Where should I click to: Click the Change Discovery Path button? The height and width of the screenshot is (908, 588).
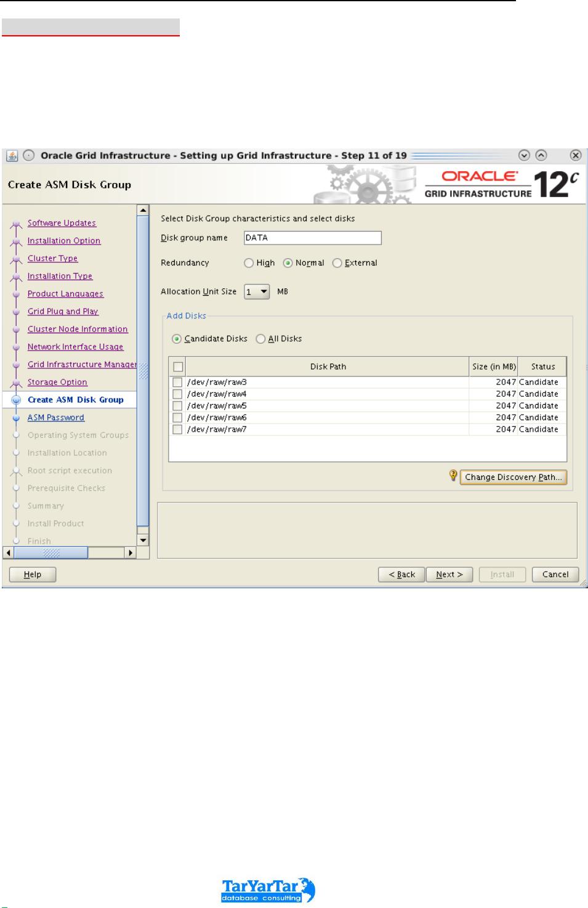tap(513, 477)
